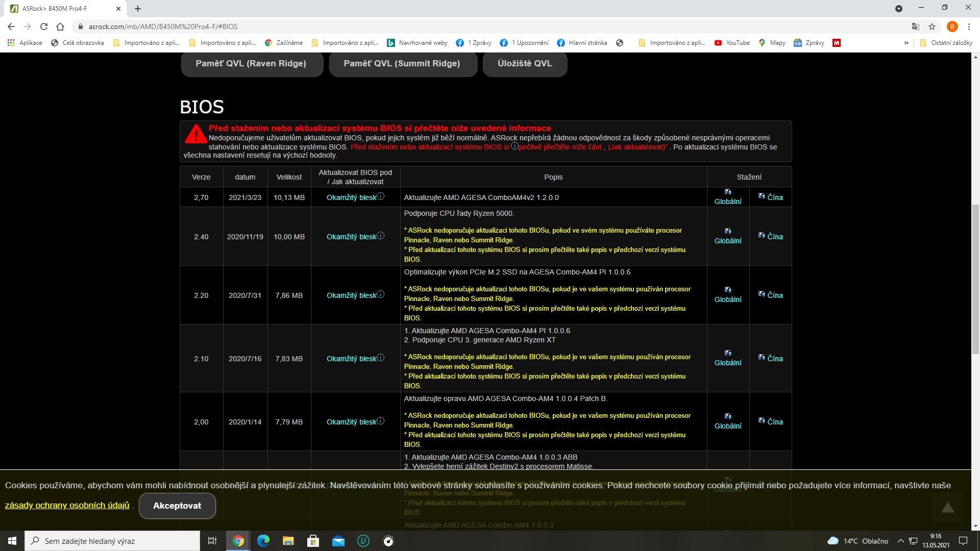This screenshot has width=980, height=551.
Task: Accept cookies with Akceptovat button
Action: (177, 506)
